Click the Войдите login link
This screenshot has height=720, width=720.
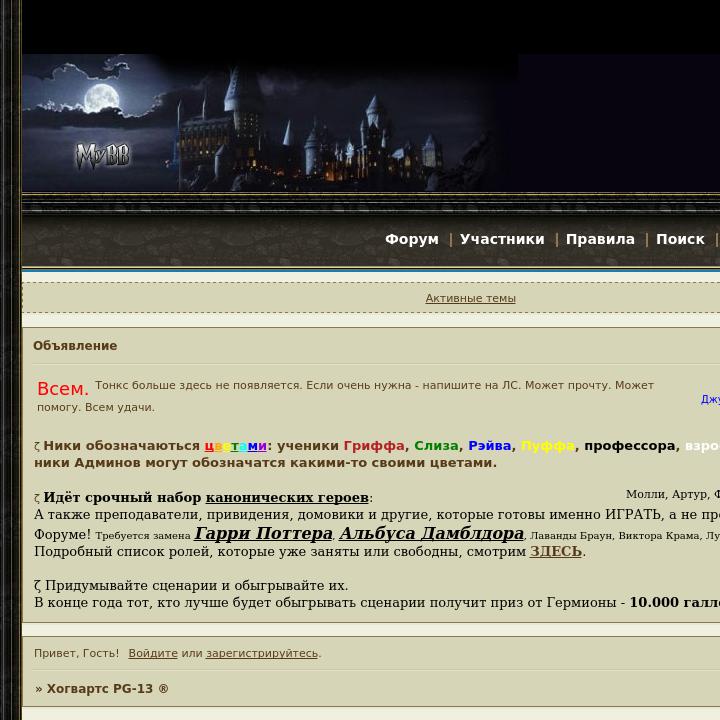click(x=153, y=653)
